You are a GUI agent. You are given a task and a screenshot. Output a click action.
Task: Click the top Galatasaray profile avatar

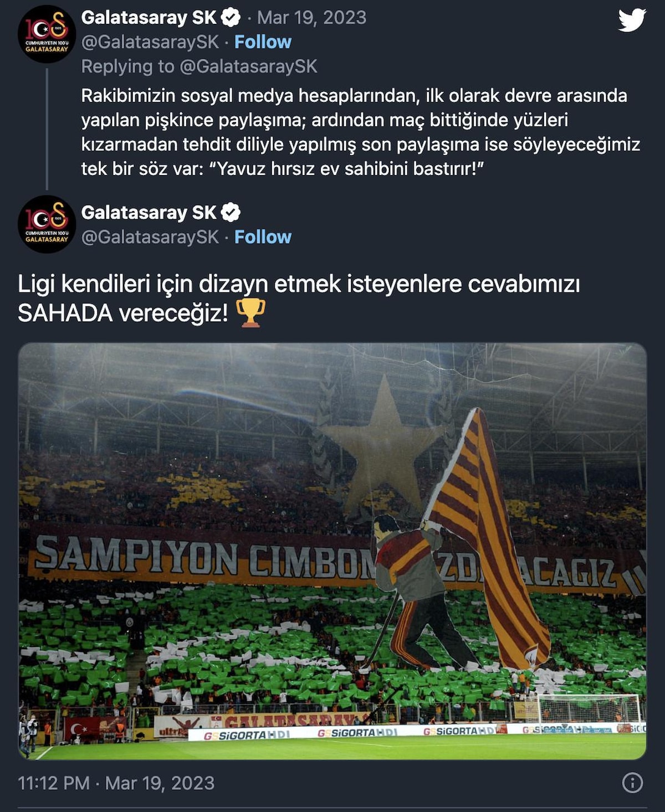(47, 34)
